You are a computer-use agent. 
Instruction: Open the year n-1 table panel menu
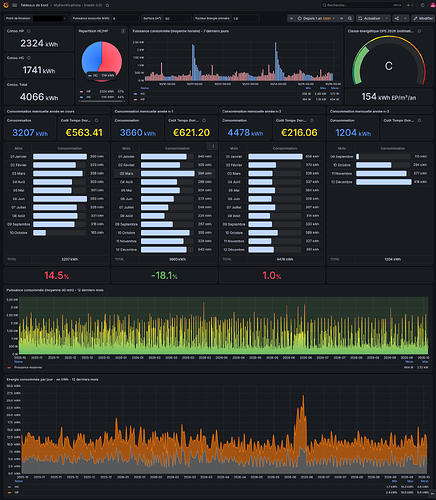click(x=213, y=146)
